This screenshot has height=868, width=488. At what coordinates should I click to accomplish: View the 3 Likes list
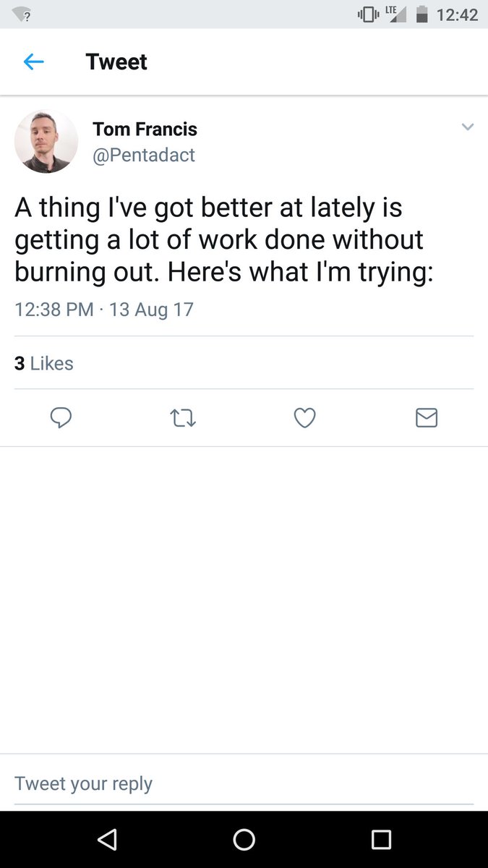pos(44,363)
